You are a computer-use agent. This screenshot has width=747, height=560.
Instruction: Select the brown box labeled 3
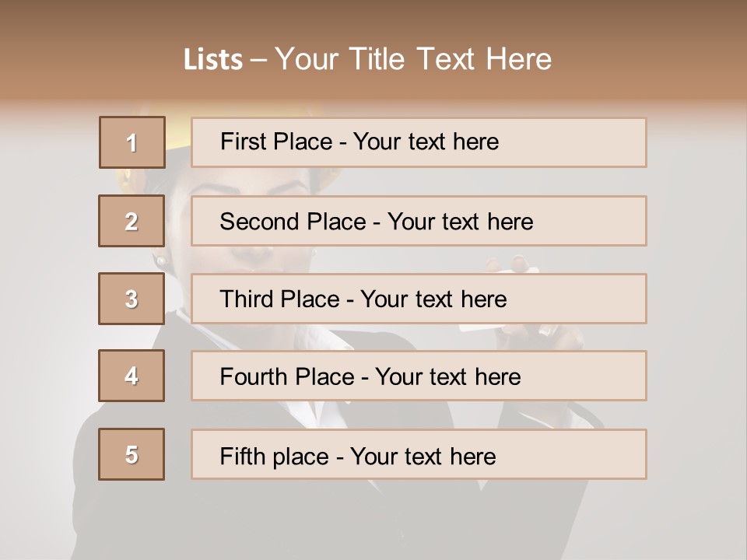(132, 299)
